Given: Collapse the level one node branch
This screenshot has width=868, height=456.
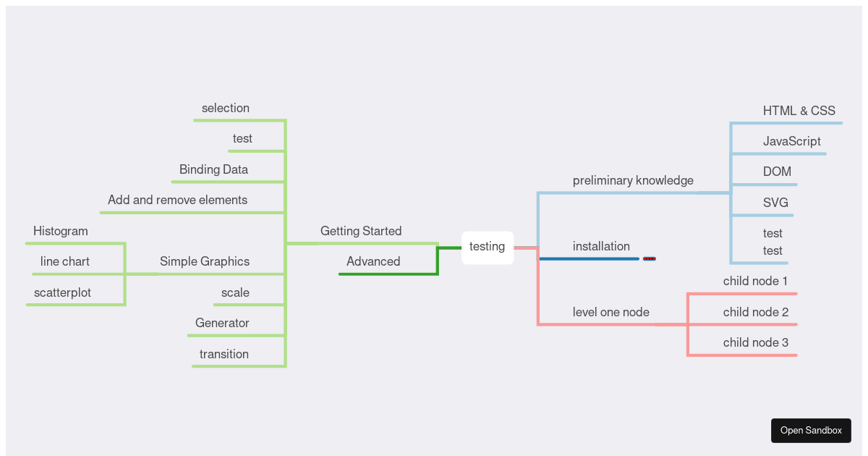Looking at the screenshot, I should (610, 312).
